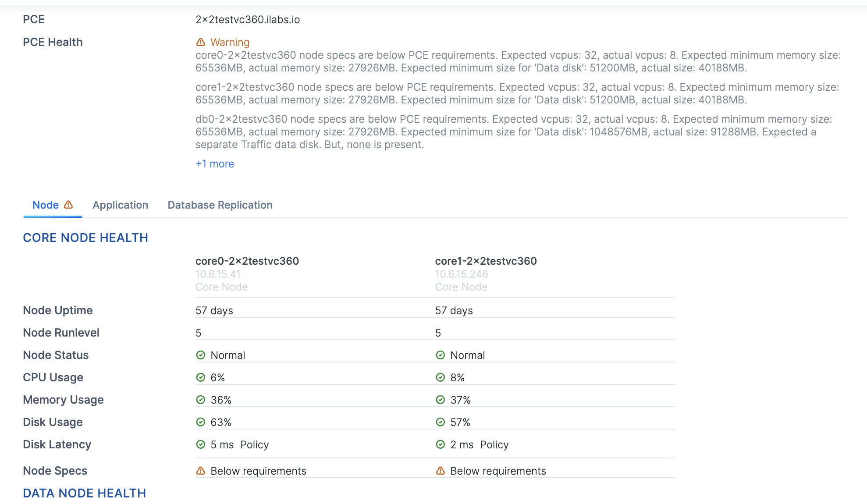The height and width of the screenshot is (504, 867).
Task: Click core1 'Below requirements' specs text
Action: (498, 471)
